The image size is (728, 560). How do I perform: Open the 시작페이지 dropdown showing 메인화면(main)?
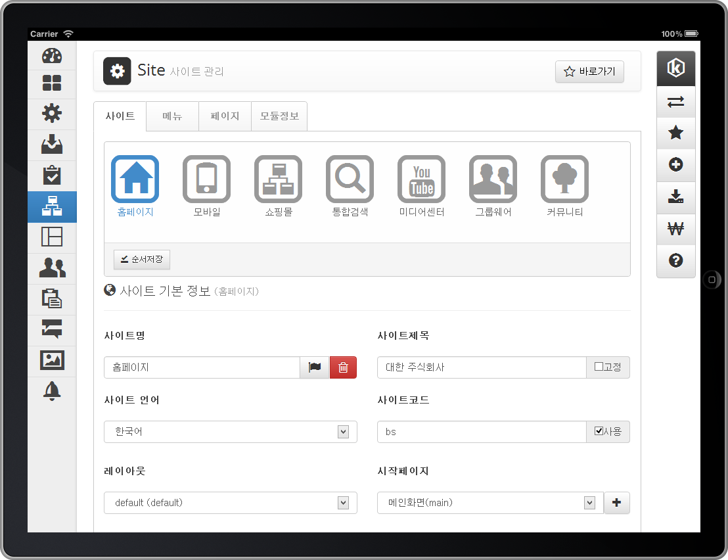[490, 503]
